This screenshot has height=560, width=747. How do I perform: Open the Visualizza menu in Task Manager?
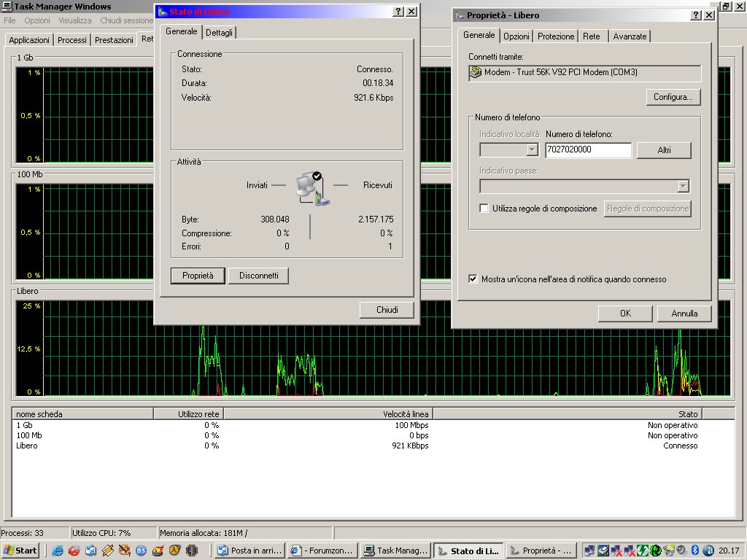click(x=74, y=20)
